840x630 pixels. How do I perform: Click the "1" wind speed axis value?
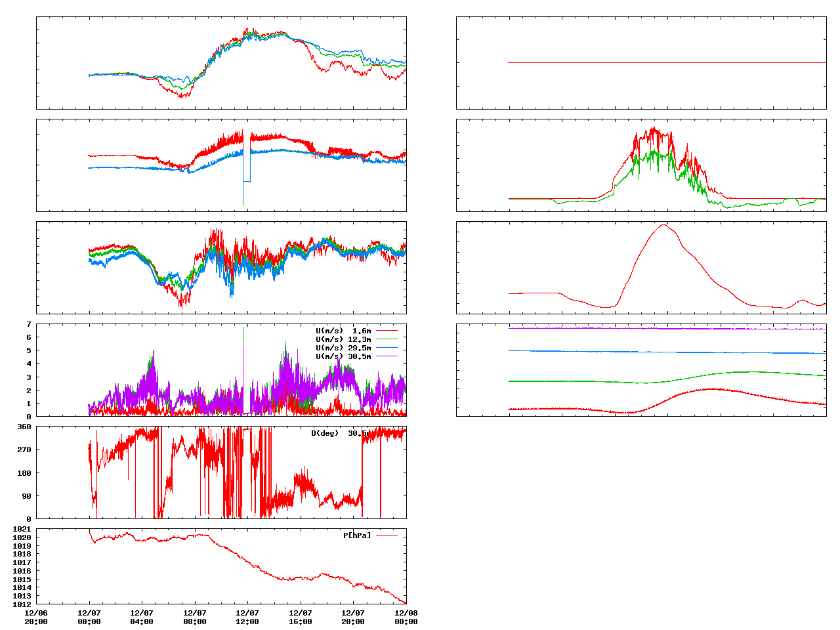[29, 404]
